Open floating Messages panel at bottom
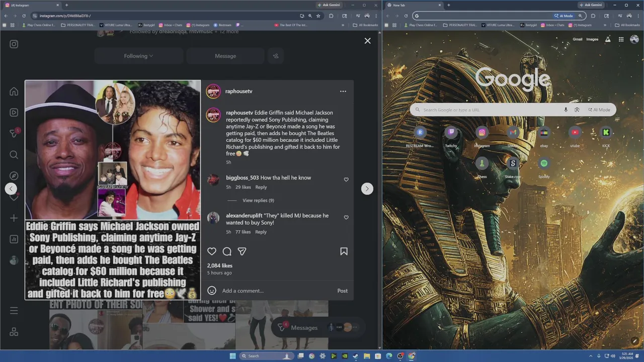The image size is (644, 362). (317, 327)
